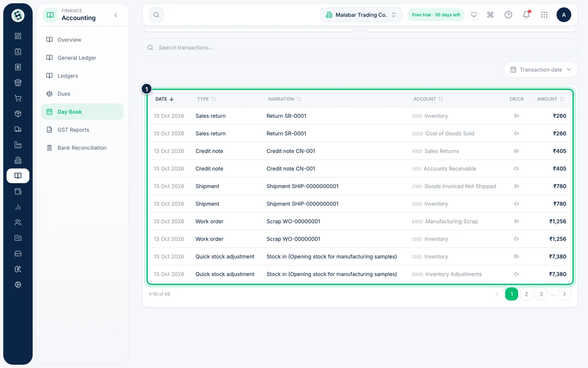
Task: Click the 6800 Inventory Adjustments account cell
Action: pos(447,274)
